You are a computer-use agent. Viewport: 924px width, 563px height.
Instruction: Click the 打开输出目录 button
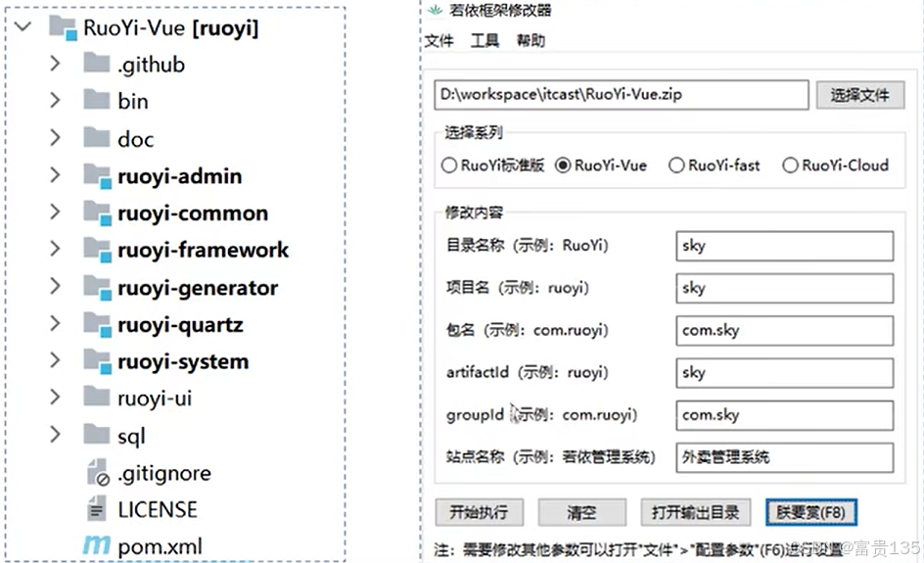pyautogui.click(x=695, y=512)
